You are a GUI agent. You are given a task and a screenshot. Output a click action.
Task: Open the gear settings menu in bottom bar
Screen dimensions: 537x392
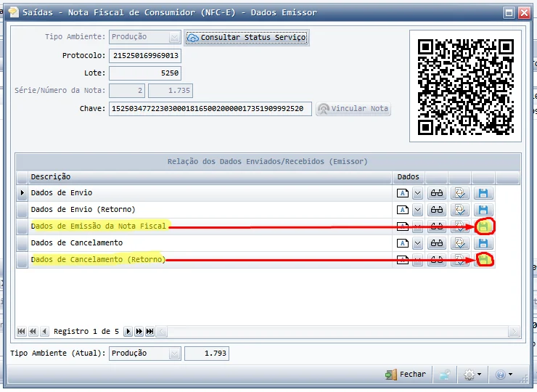472,375
